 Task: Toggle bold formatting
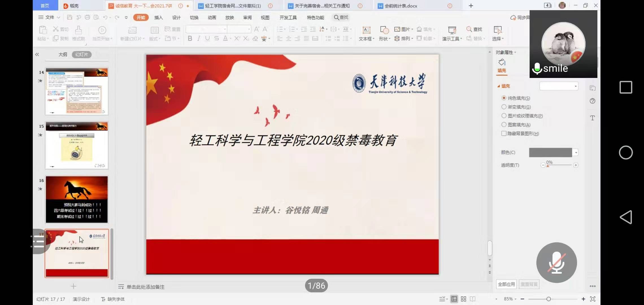[x=190, y=38]
